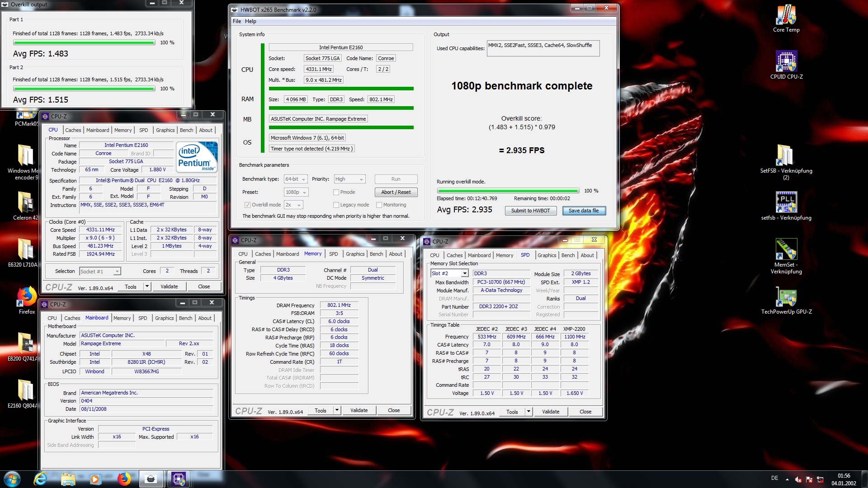This screenshot has width=868, height=488.
Task: Open the Socket #1 Selection dropdown
Action: (x=100, y=271)
